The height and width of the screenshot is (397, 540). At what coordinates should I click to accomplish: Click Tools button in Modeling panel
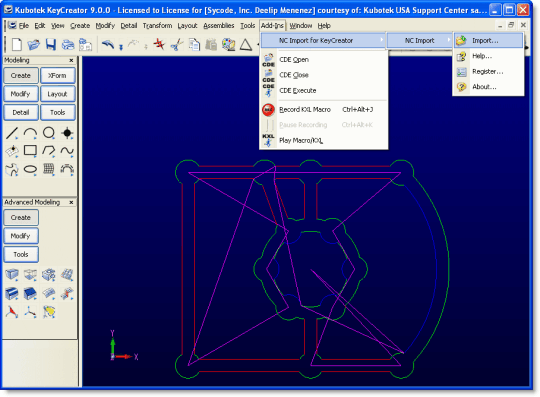[58, 113]
